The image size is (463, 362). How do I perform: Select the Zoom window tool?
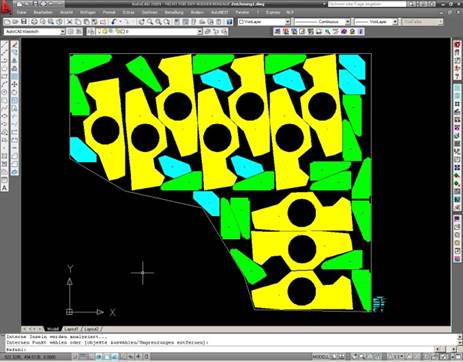pos(158,22)
